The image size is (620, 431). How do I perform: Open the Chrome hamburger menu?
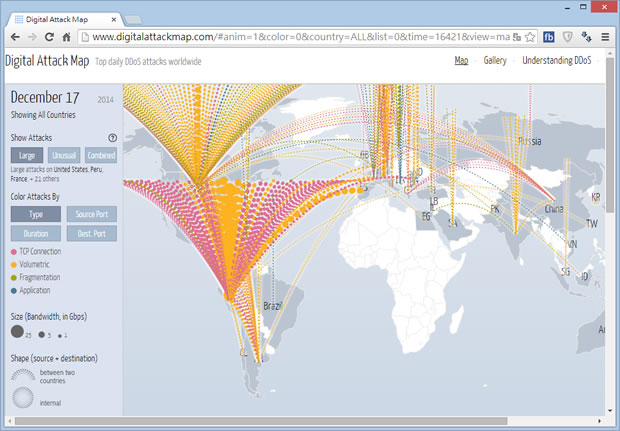605,37
